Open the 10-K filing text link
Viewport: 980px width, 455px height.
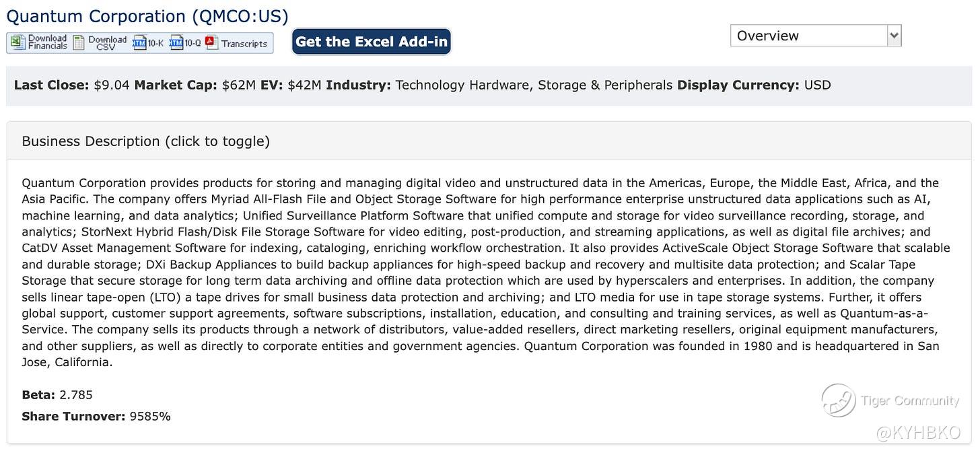(155, 43)
